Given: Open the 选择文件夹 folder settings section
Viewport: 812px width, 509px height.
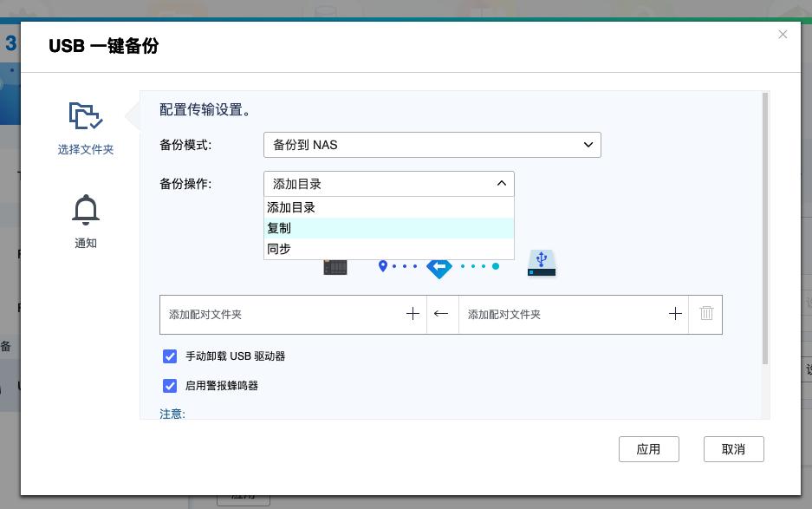Looking at the screenshot, I should 85,127.
